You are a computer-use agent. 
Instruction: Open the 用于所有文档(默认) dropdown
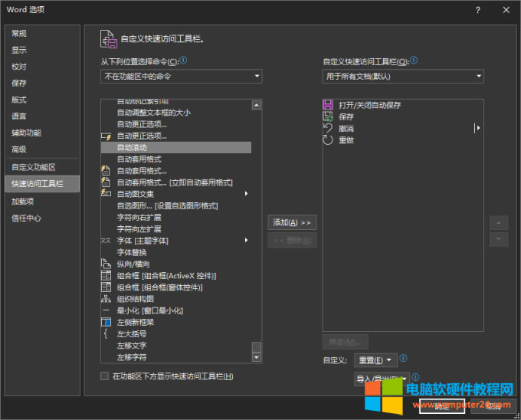[x=403, y=77]
